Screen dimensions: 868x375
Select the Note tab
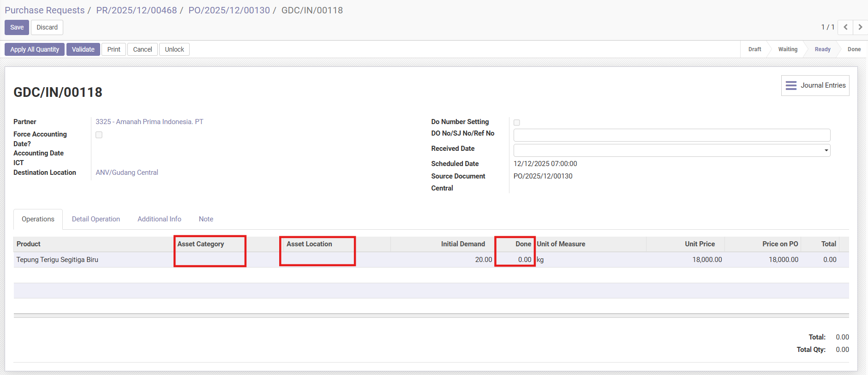click(x=206, y=219)
